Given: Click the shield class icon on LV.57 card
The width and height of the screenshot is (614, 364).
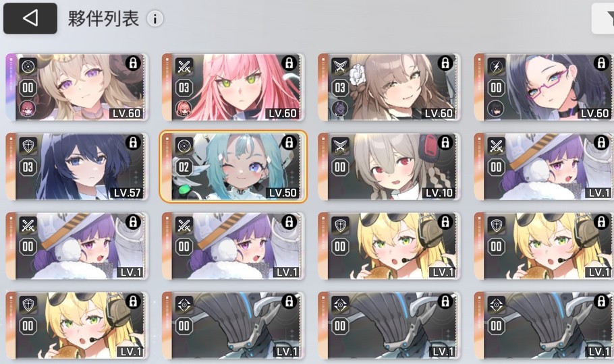Looking at the screenshot, I should (x=28, y=146).
